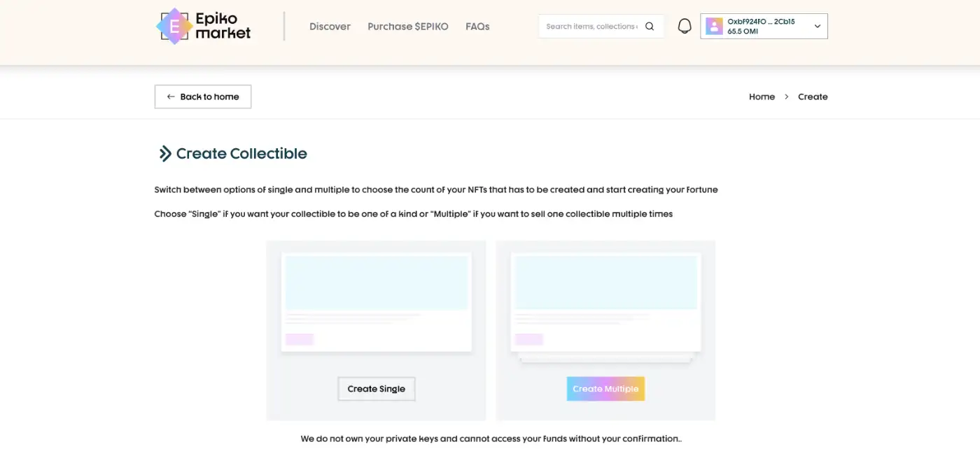Select the multiple collectible preview card
The width and height of the screenshot is (980, 449).
[x=605, y=302]
